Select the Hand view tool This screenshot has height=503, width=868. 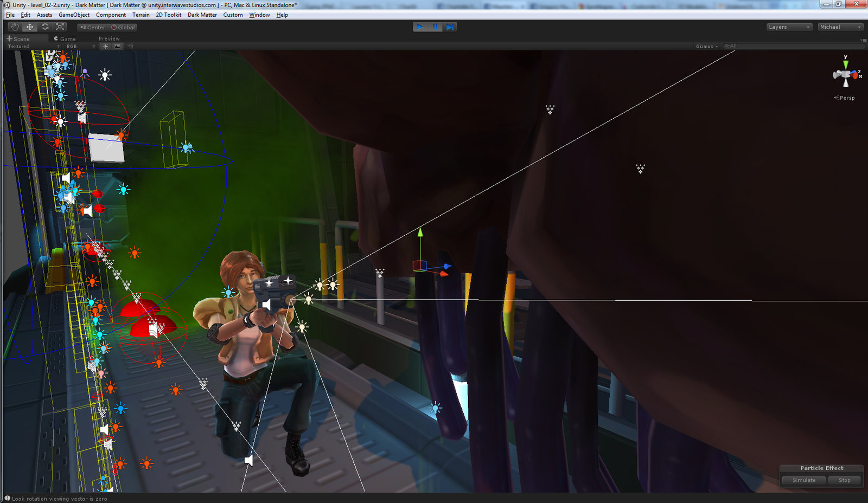[x=15, y=27]
